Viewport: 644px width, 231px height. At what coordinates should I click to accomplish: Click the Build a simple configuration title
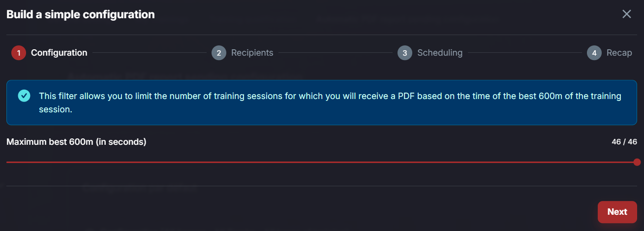point(81,14)
